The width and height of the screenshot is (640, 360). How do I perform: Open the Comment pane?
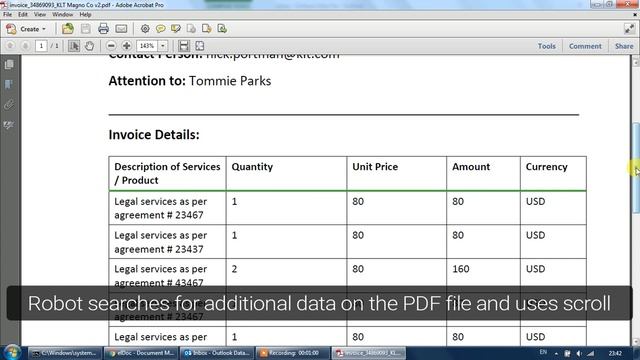point(585,46)
